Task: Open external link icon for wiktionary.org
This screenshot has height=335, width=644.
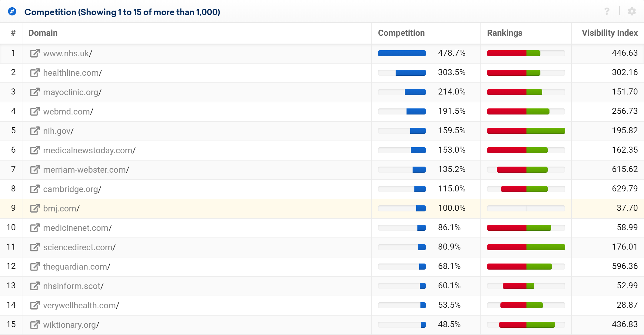Action: point(35,325)
